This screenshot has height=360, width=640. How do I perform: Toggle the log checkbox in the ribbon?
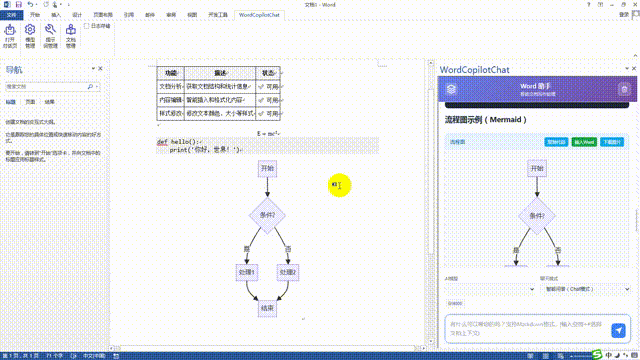point(87,26)
